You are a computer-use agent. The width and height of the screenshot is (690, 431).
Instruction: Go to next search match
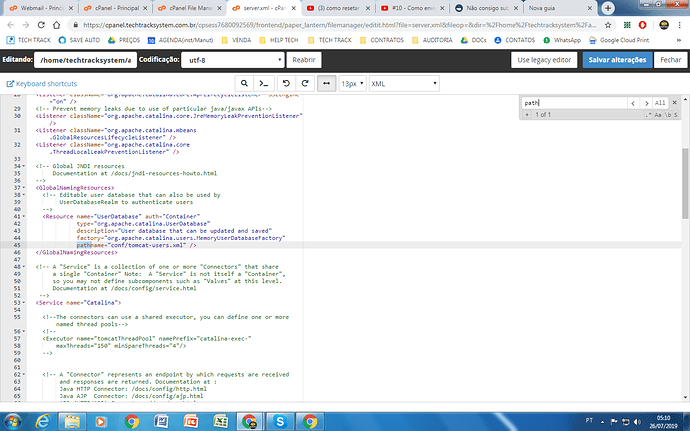point(646,103)
